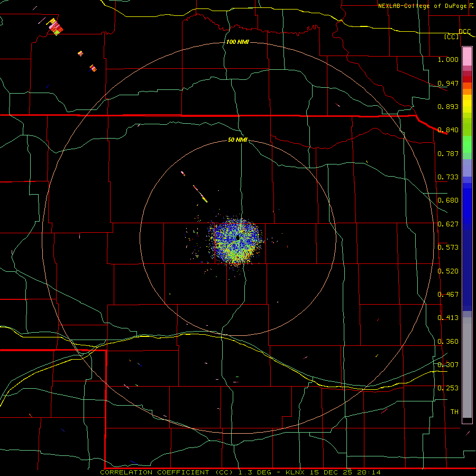Click the 0.467 legend value

point(448,295)
